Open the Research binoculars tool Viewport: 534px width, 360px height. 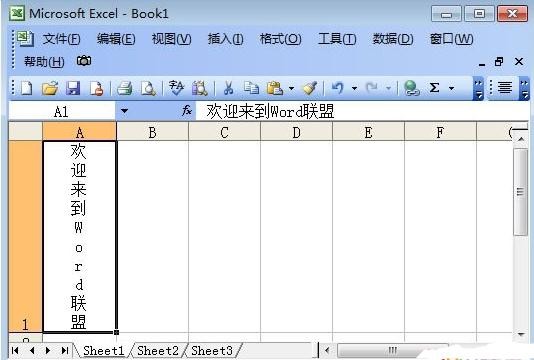pyautogui.click(x=200, y=88)
